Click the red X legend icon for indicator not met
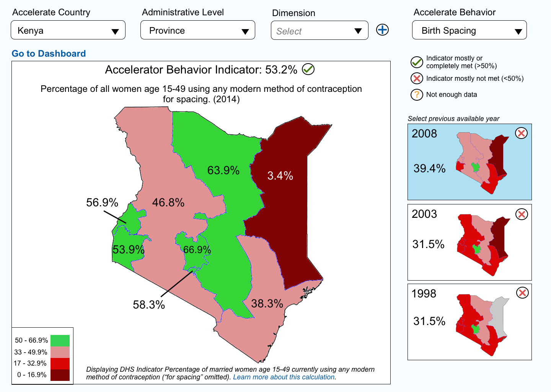This screenshot has width=551, height=392. point(417,78)
